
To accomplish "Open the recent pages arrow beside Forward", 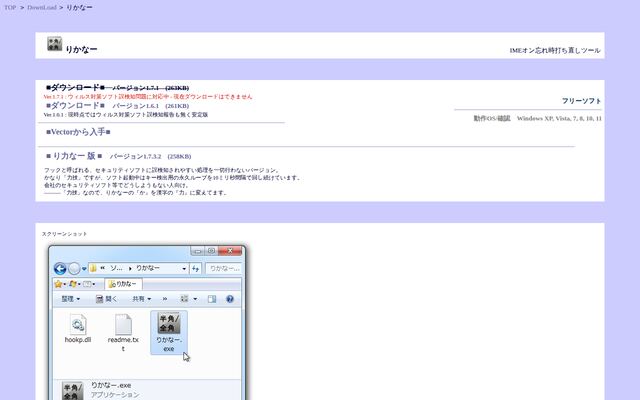I will pos(84,269).
